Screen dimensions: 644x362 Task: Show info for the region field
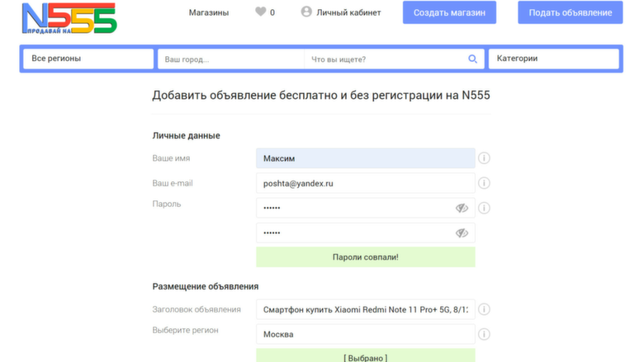pyautogui.click(x=485, y=335)
